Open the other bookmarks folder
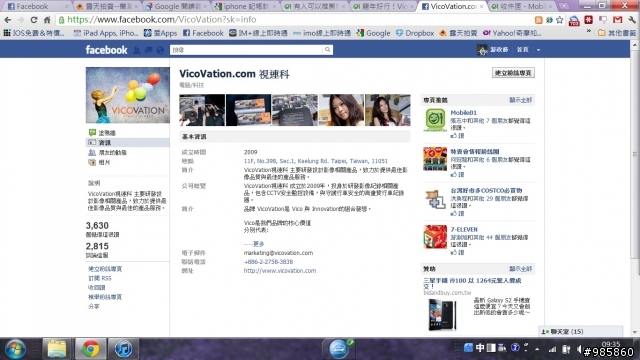The image size is (640, 360). (x=617, y=33)
